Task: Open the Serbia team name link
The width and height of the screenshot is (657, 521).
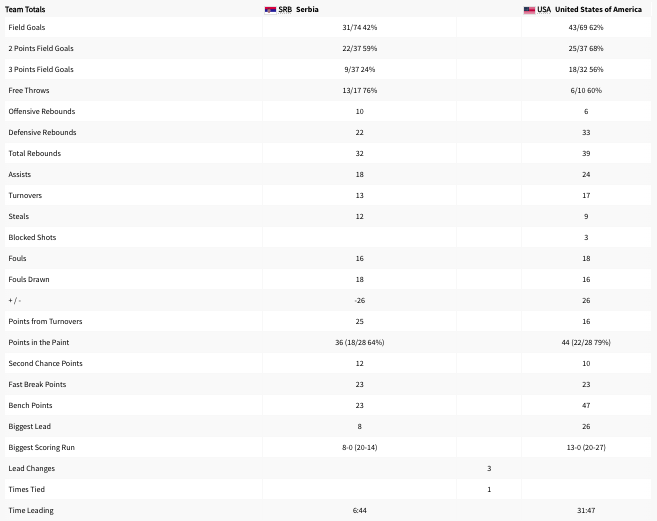Action: tap(307, 10)
